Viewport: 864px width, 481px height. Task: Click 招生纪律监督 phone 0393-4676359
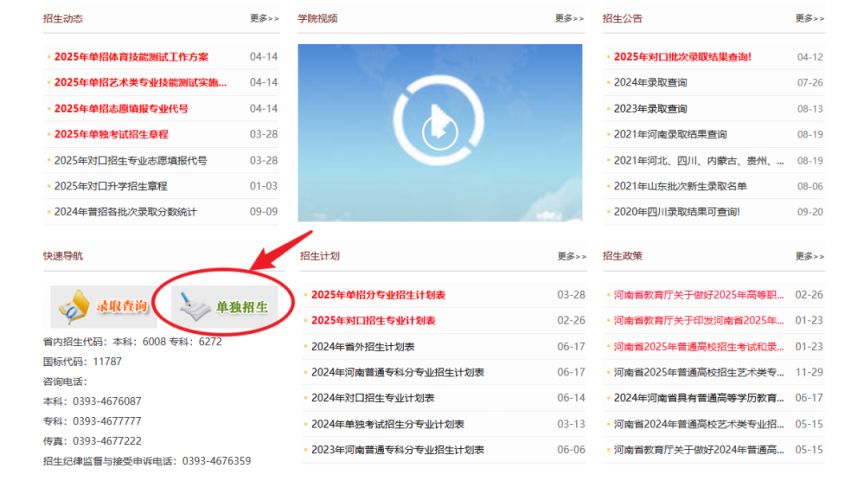coord(147,461)
